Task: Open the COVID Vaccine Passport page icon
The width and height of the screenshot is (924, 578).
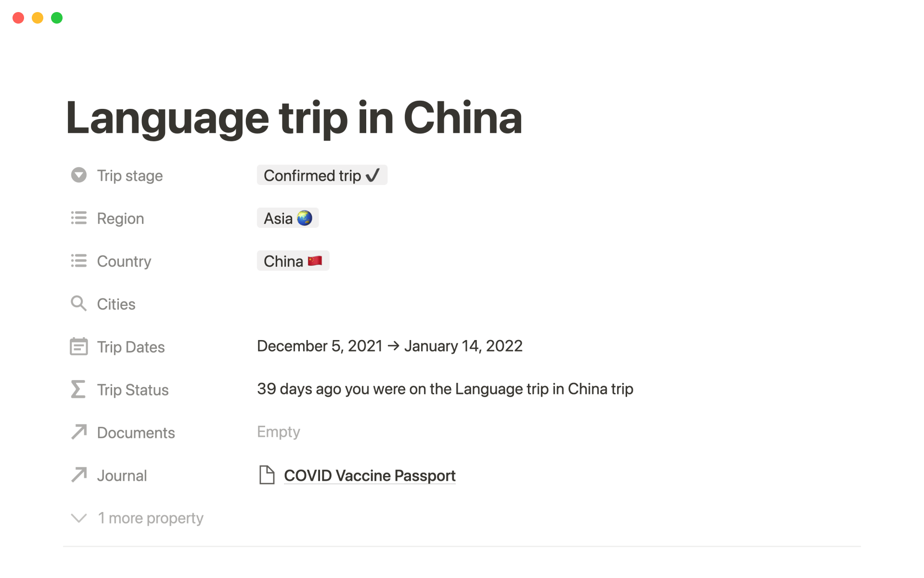Action: point(267,475)
